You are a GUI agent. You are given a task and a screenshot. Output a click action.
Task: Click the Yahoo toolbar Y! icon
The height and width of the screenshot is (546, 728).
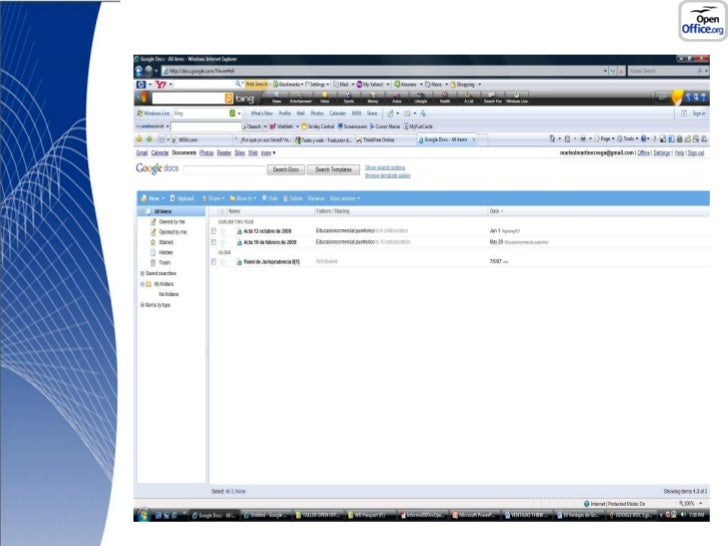[161, 84]
